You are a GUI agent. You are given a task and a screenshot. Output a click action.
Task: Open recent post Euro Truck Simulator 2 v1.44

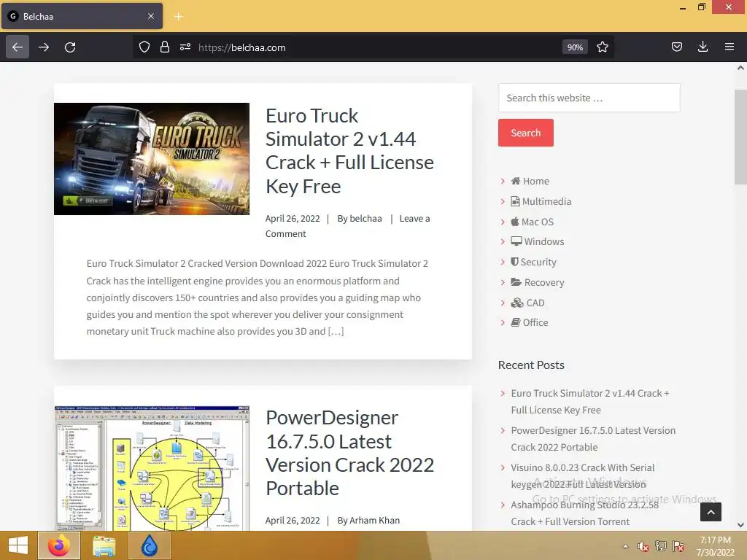[589, 402]
